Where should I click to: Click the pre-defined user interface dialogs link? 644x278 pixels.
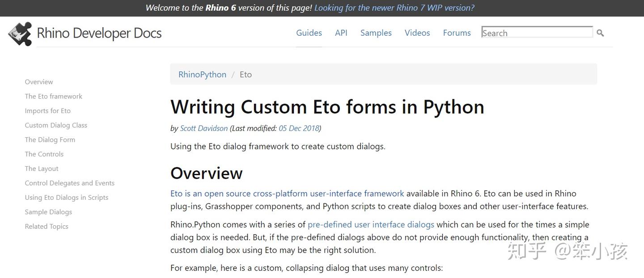pos(371,224)
